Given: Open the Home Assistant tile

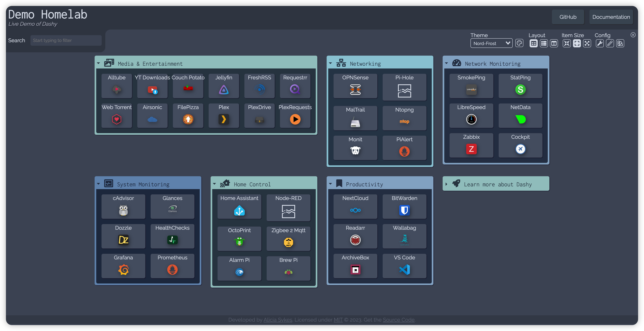Looking at the screenshot, I should 239,207.
